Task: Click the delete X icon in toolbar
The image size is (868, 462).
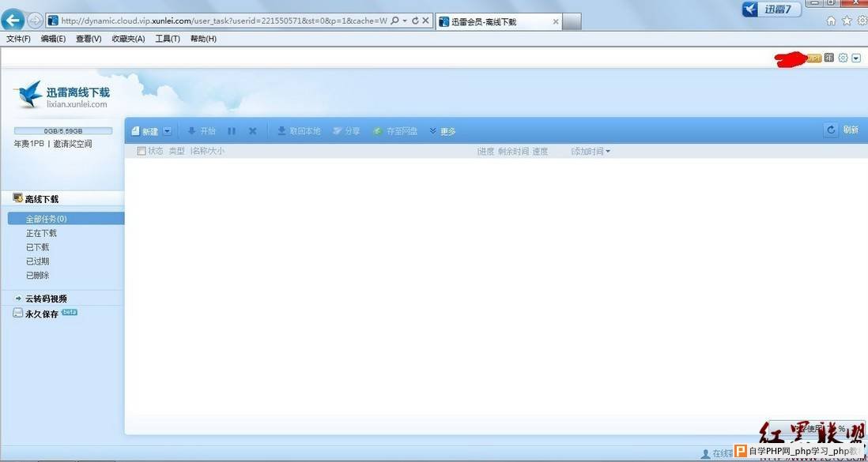Action: (x=252, y=131)
